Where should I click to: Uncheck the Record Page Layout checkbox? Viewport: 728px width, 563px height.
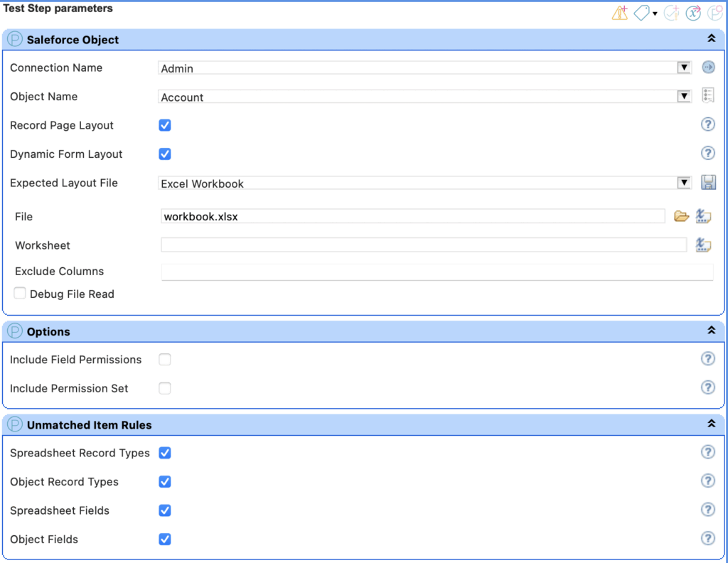tap(165, 126)
